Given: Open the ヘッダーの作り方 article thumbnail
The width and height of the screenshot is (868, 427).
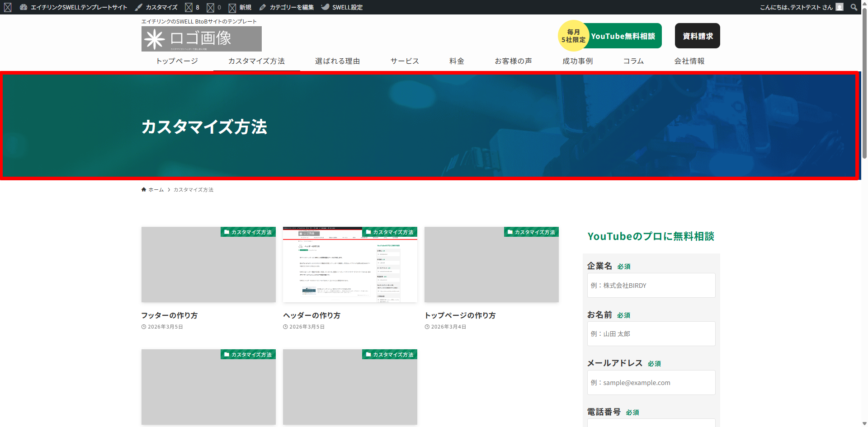Looking at the screenshot, I should [x=350, y=264].
